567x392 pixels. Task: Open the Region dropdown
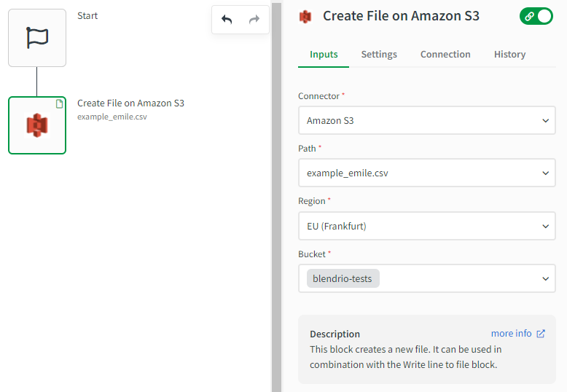click(545, 226)
